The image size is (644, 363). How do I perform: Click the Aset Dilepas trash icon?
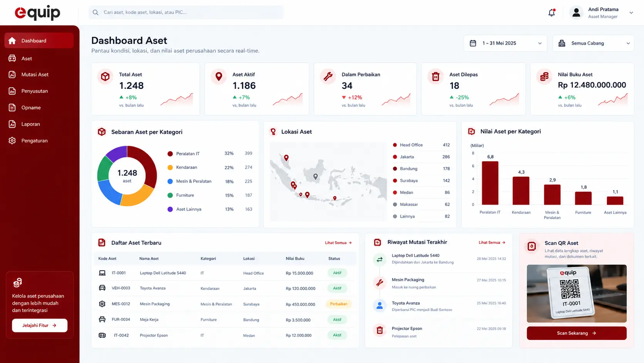coord(435,76)
